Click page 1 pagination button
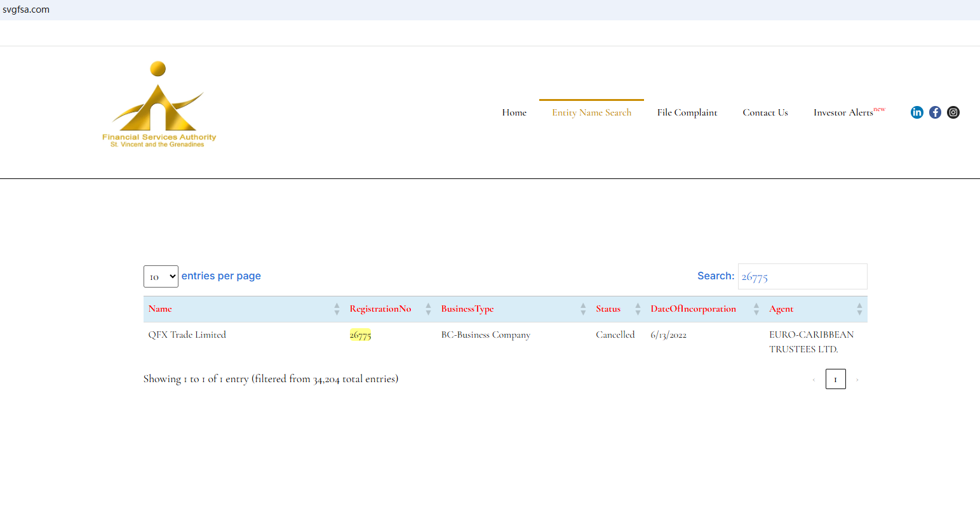 [x=835, y=380]
